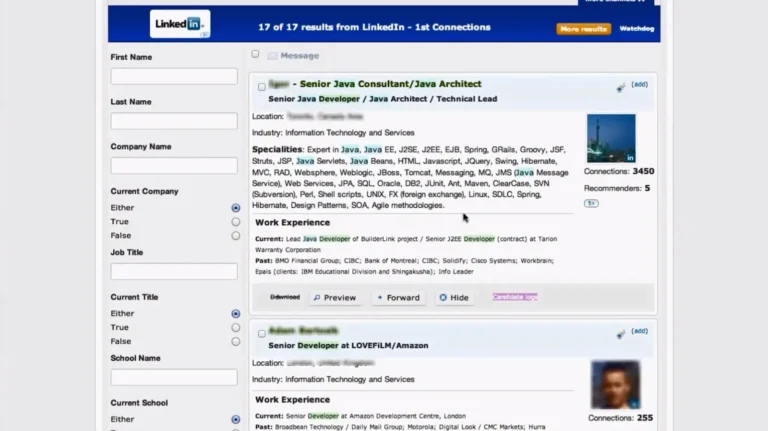Viewport: 768px width, 431px height.
Task: Click Preview with the magnifier icon
Action: point(335,297)
